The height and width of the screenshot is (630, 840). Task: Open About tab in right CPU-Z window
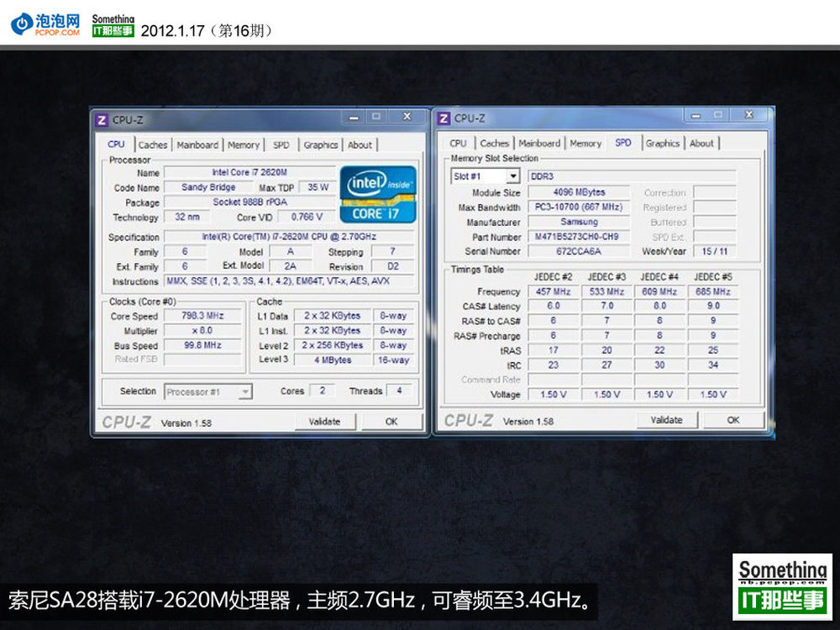coord(701,143)
